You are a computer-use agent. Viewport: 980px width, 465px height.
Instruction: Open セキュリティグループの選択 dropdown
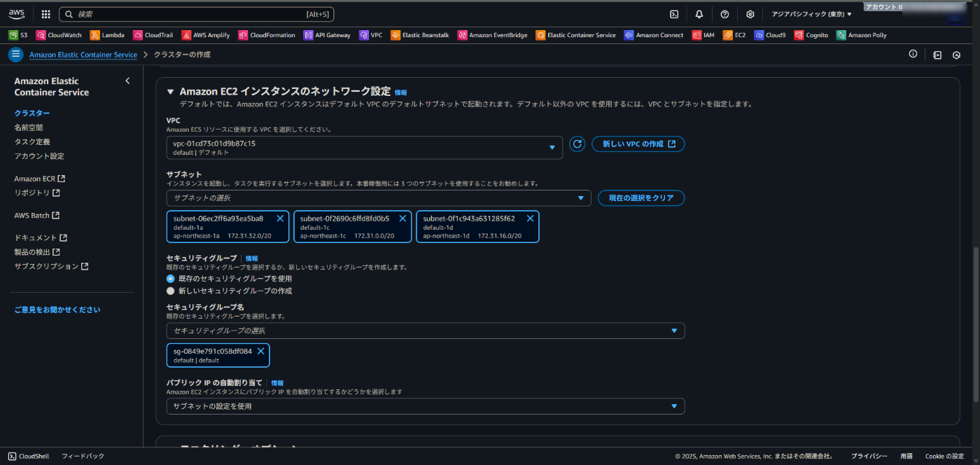point(426,331)
